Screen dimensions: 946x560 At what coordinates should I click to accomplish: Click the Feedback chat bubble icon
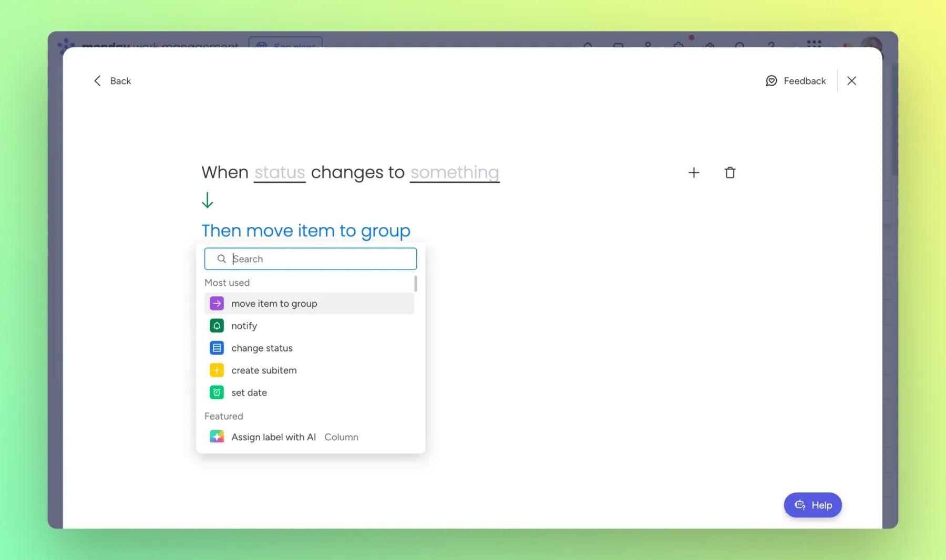771,81
